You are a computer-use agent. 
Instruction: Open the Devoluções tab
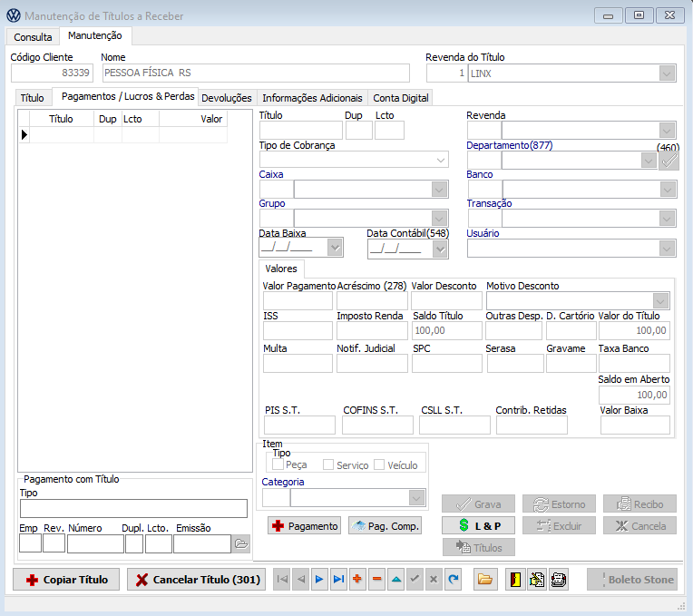point(227,98)
